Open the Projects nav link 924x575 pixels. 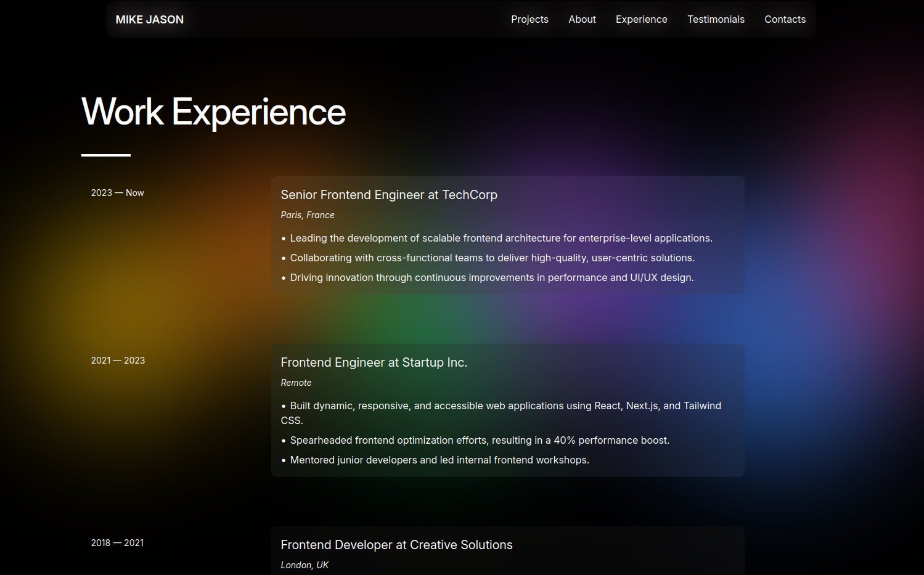tap(529, 20)
